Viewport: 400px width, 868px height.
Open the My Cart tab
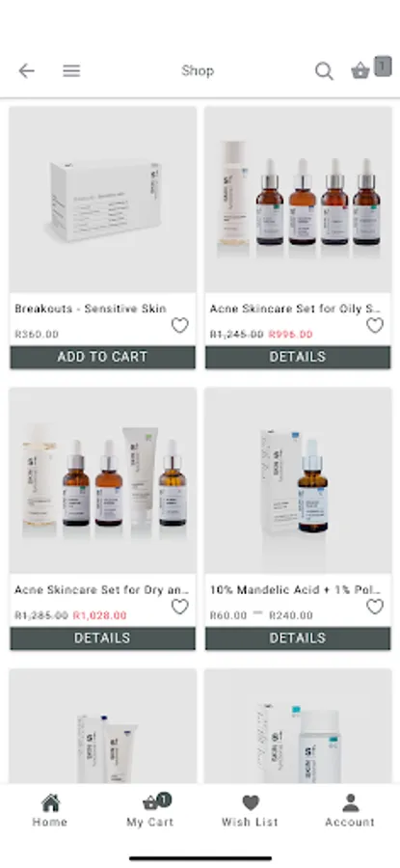click(x=150, y=810)
